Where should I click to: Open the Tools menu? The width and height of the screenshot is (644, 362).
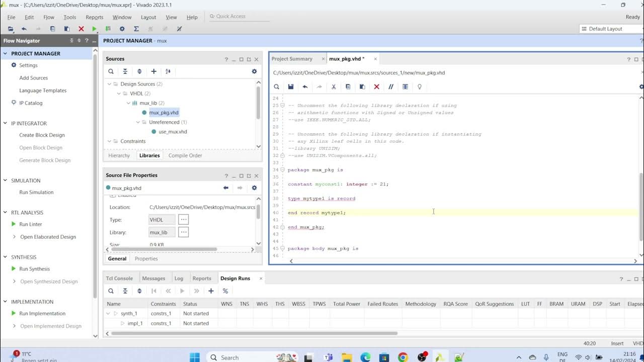point(70,17)
